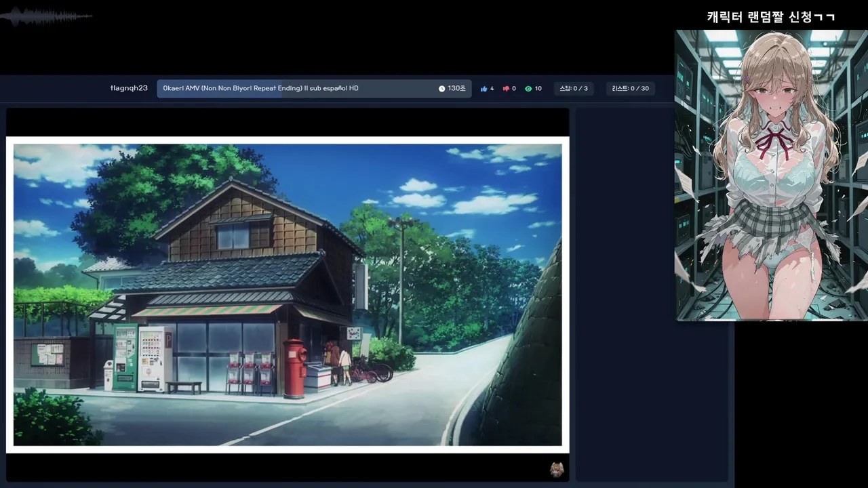The height and width of the screenshot is (488, 868).
Task: Click the small avatar icon below the video
Action: pos(557,470)
